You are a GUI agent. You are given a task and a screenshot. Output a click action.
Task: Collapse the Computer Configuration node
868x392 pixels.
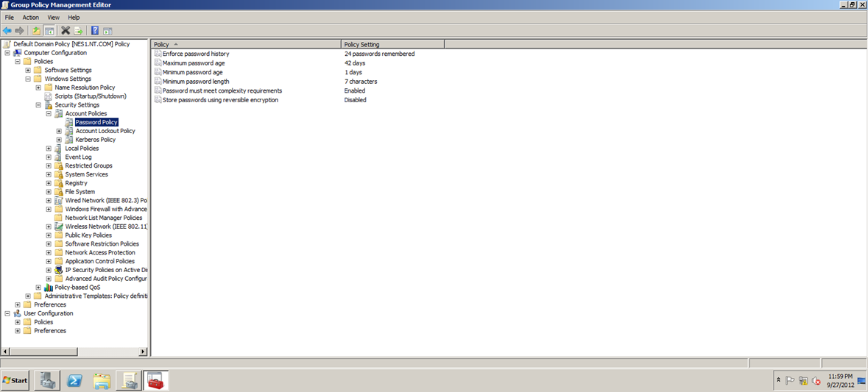[x=7, y=52]
